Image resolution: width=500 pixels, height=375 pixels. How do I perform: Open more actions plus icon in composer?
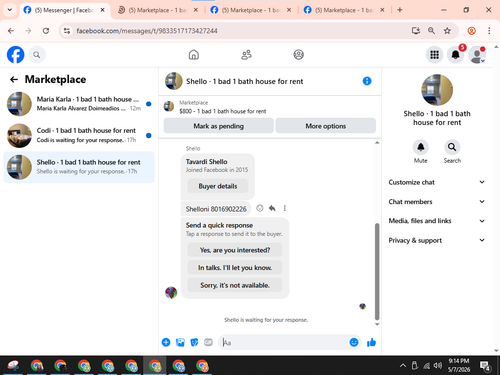166,342
